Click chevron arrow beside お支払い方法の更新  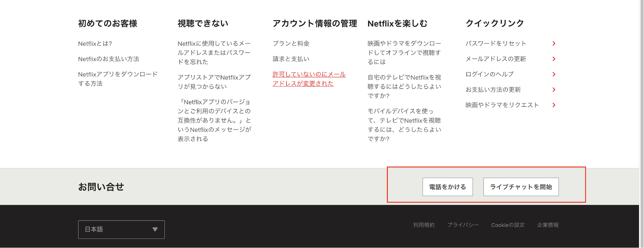554,90
